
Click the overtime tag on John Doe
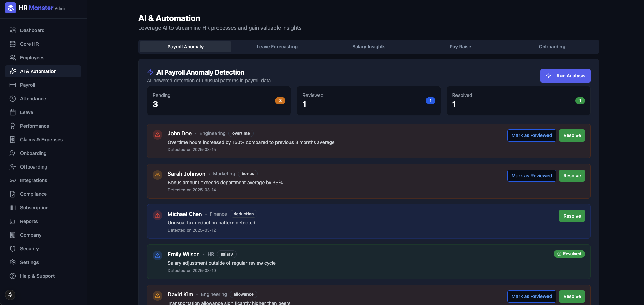click(x=241, y=133)
